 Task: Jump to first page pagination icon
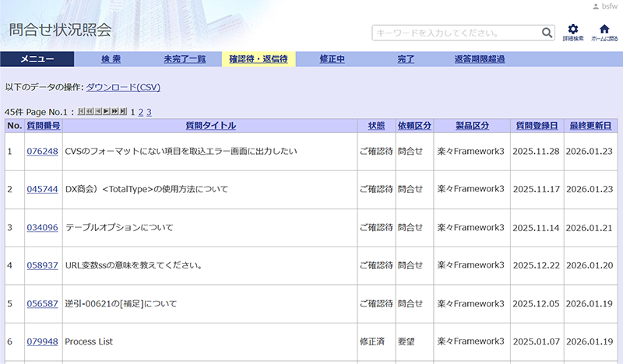(82, 112)
